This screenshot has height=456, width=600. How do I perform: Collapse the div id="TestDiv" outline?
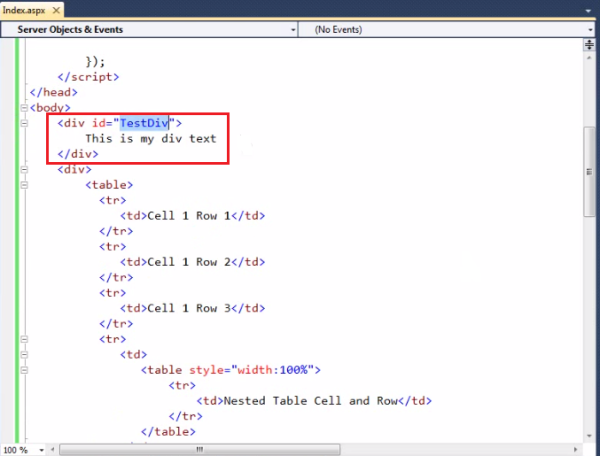[24, 123]
